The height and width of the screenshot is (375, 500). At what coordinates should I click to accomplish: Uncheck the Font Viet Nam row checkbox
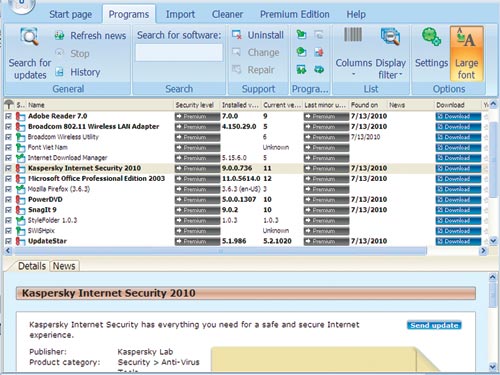click(x=9, y=147)
